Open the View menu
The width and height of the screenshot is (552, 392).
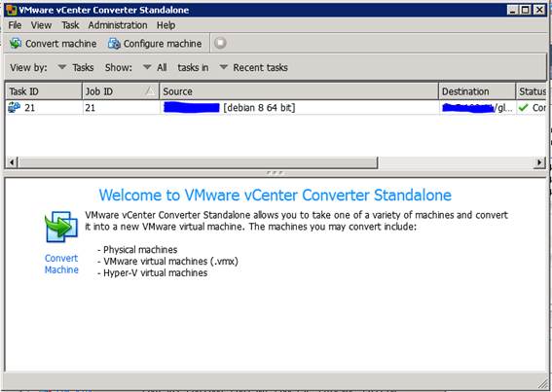pos(41,25)
